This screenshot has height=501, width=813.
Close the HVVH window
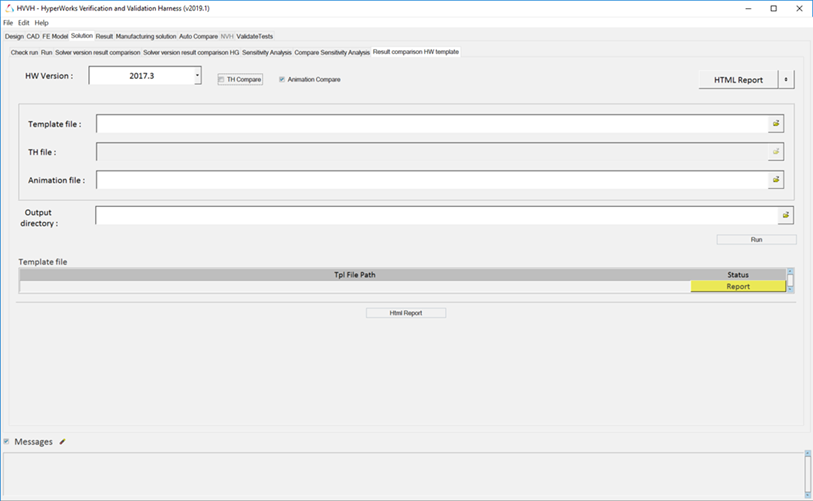click(x=799, y=8)
